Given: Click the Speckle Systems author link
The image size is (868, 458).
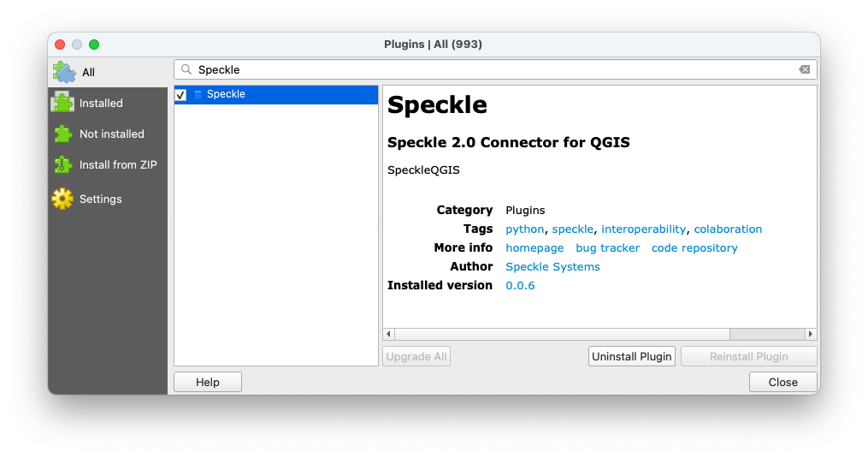Looking at the screenshot, I should point(552,267).
